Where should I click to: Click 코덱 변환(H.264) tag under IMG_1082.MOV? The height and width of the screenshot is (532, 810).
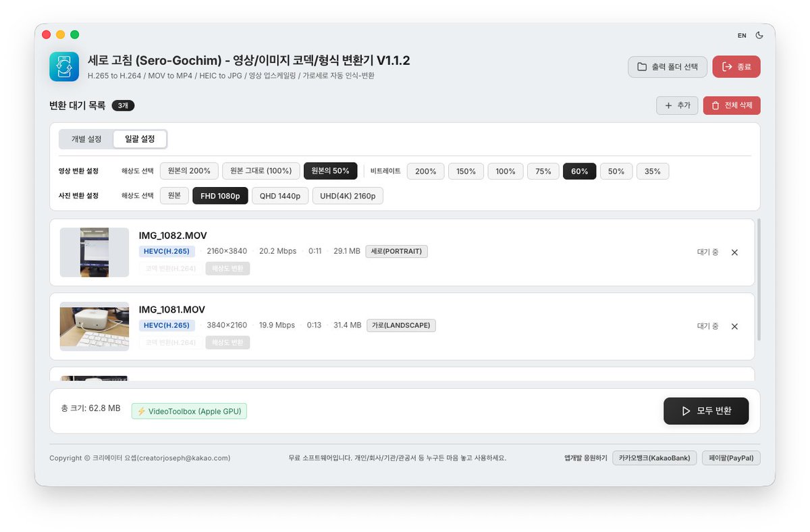tap(170, 268)
